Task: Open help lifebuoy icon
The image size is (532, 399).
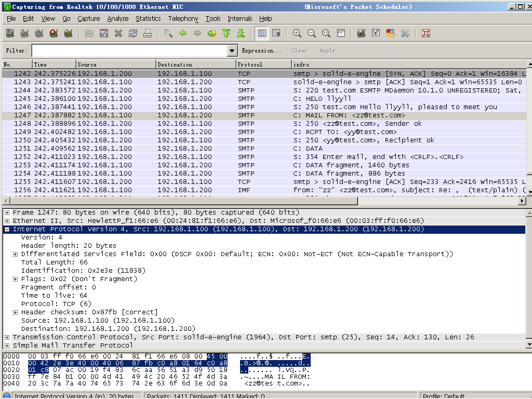Action: [426, 33]
